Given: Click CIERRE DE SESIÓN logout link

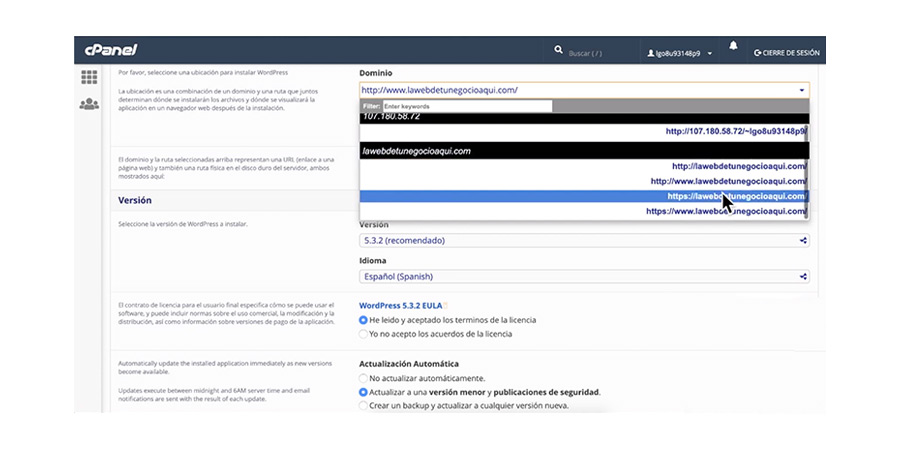Looking at the screenshot, I should tap(786, 53).
